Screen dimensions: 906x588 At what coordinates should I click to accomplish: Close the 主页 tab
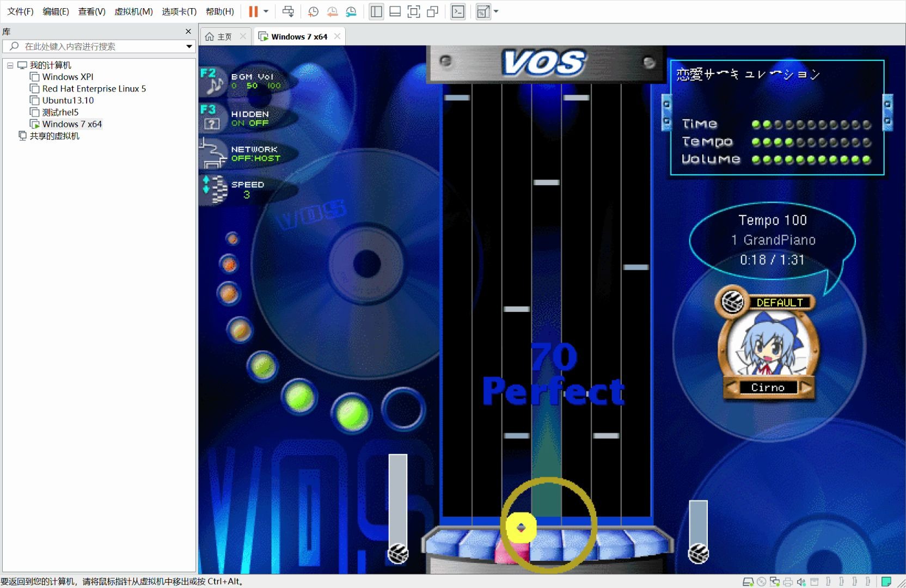(243, 36)
